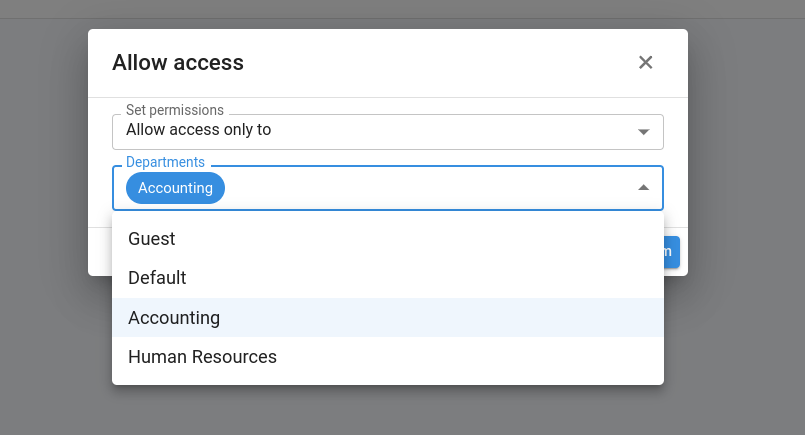Image resolution: width=805 pixels, height=435 pixels.
Task: Open the Set permissions dropdown arrow
Action: (643, 131)
